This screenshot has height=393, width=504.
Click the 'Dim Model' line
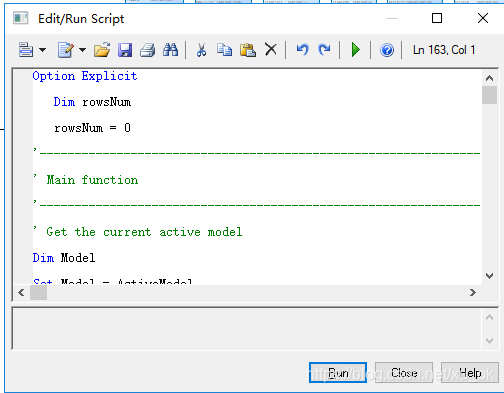(x=64, y=258)
